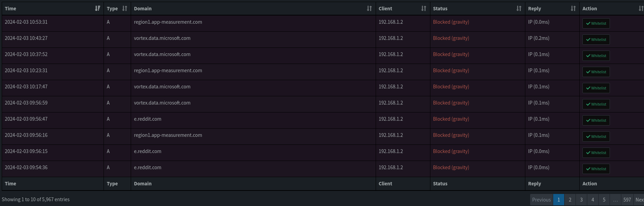Open page 3 of the query log
This screenshot has width=644, height=206.
pyautogui.click(x=581, y=200)
